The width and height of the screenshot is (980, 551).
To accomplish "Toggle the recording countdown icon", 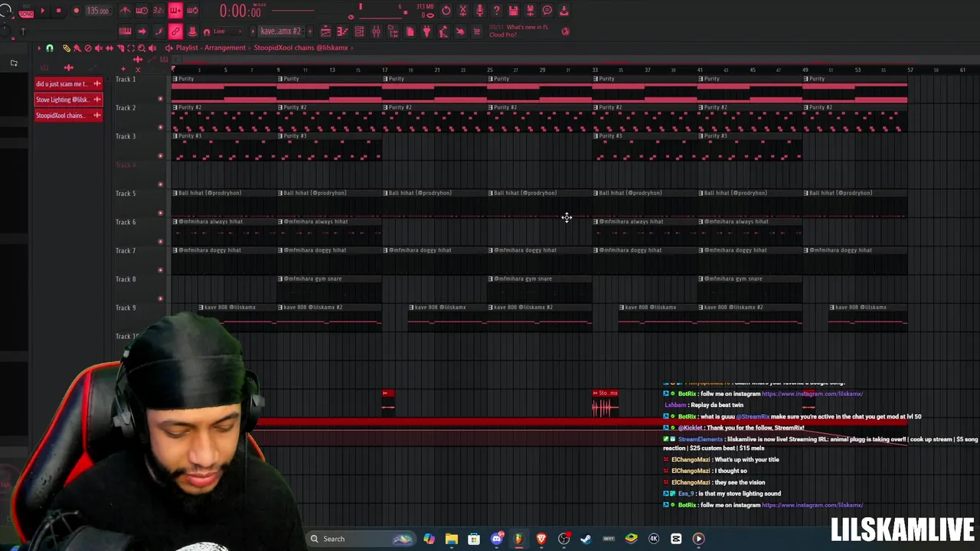I will [x=158, y=11].
